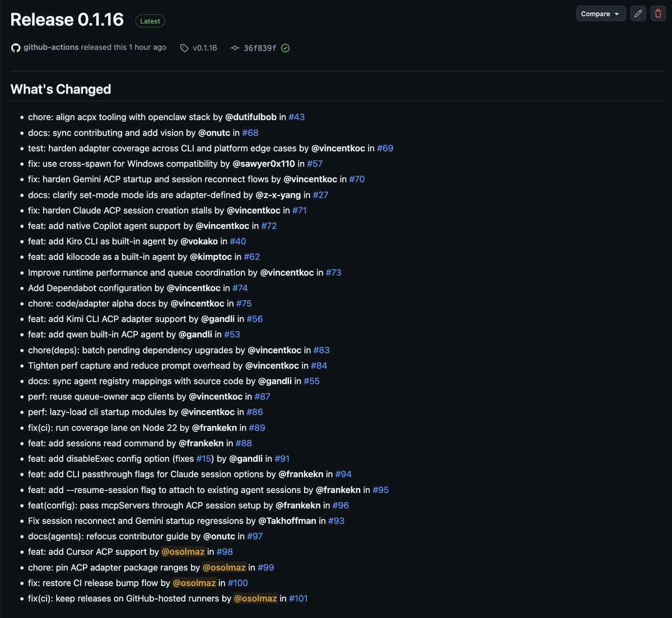Image resolution: width=672 pixels, height=618 pixels.
Task: Click the tag icon beside v0.1.16
Action: [184, 48]
